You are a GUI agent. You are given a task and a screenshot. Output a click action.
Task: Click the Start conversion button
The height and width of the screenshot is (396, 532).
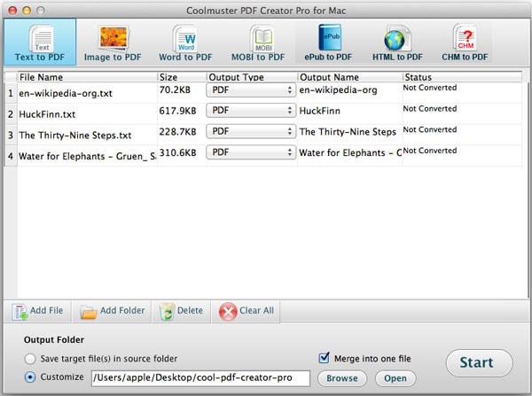[479, 362]
